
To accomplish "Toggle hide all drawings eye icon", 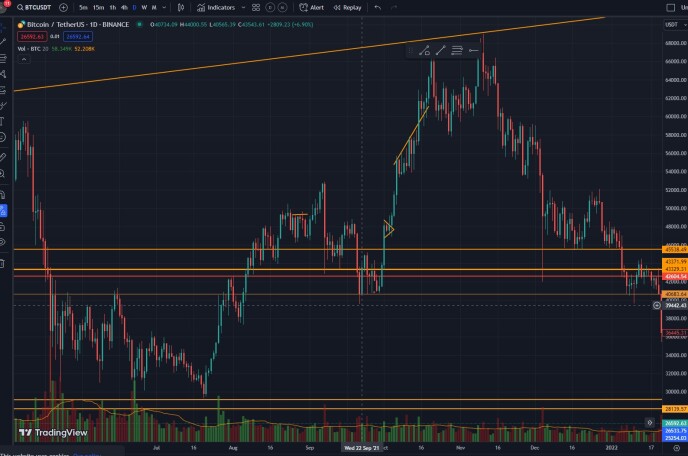I will tap(3, 242).
